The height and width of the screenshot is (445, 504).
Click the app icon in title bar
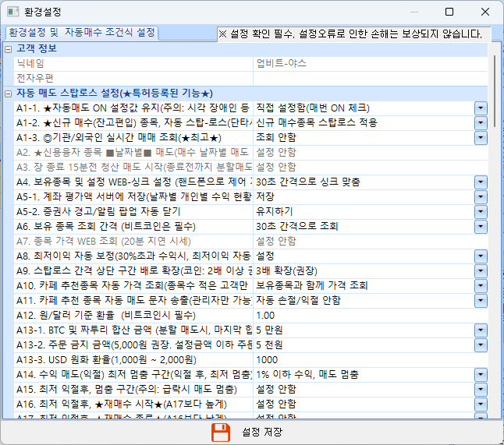12,12
